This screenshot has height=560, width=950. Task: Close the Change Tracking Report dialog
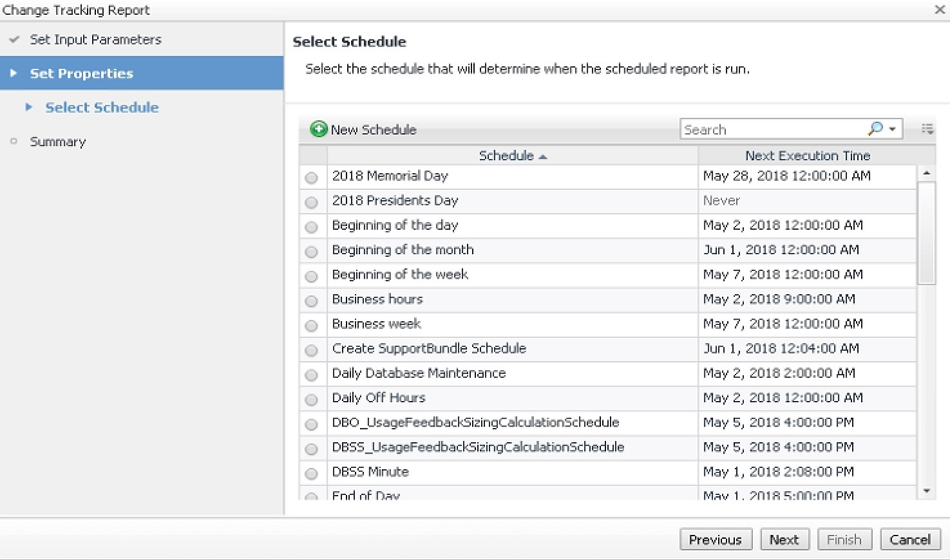[x=939, y=10]
